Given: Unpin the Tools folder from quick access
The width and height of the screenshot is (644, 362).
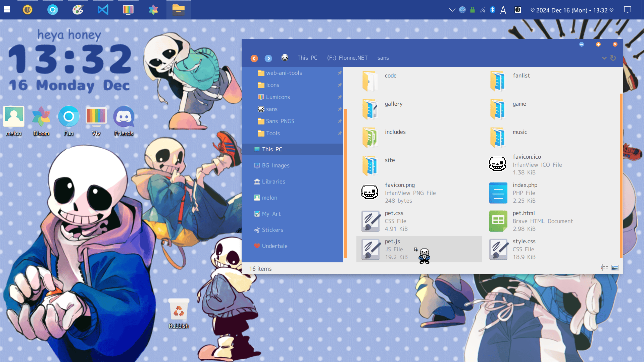Looking at the screenshot, I should 340,133.
